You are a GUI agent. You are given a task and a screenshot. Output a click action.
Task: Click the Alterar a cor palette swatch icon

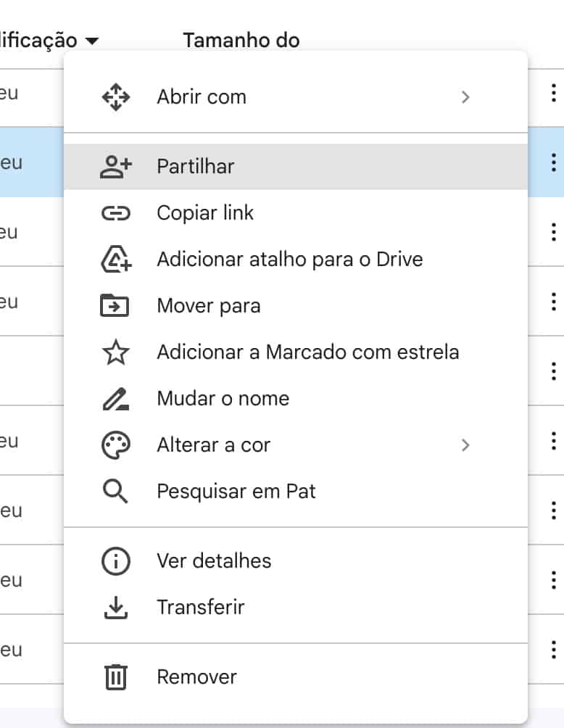click(x=115, y=444)
